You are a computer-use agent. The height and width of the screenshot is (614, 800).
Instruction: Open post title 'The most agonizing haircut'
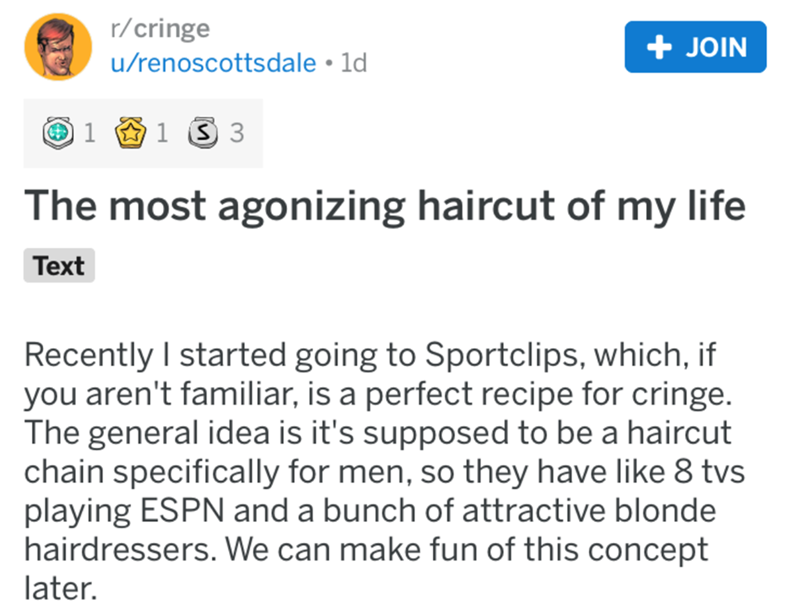click(x=385, y=207)
